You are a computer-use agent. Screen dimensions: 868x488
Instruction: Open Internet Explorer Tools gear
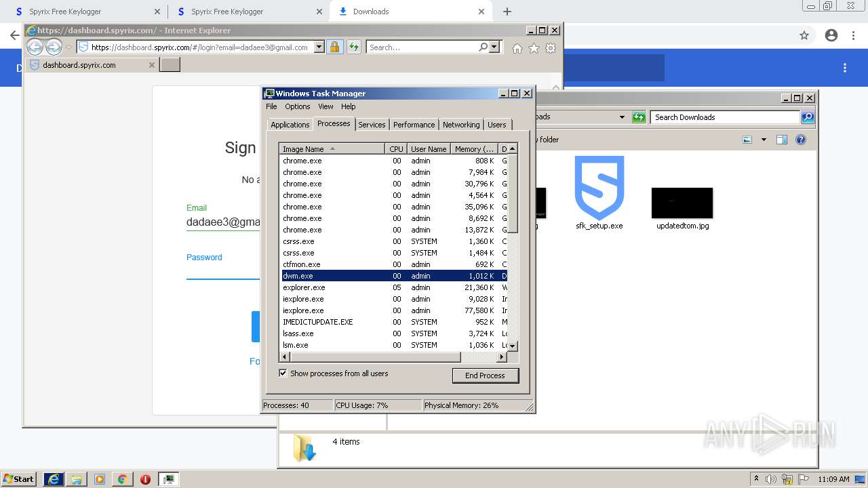[551, 48]
